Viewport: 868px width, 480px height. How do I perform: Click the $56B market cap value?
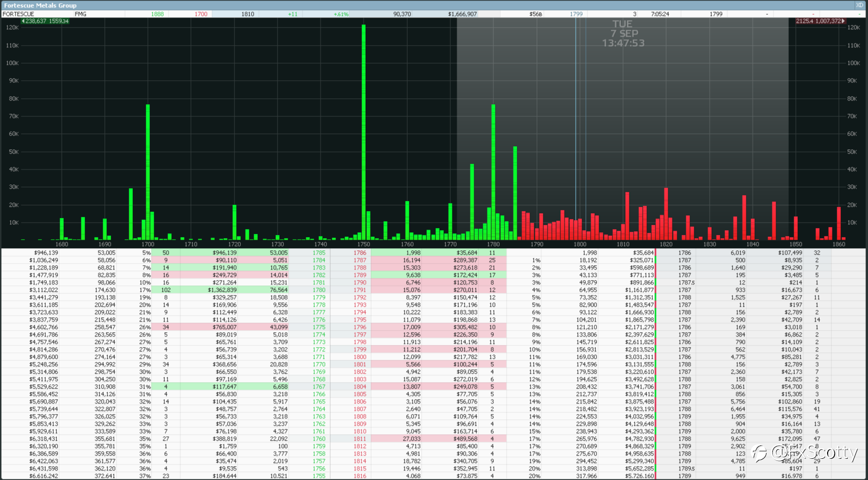click(x=536, y=14)
